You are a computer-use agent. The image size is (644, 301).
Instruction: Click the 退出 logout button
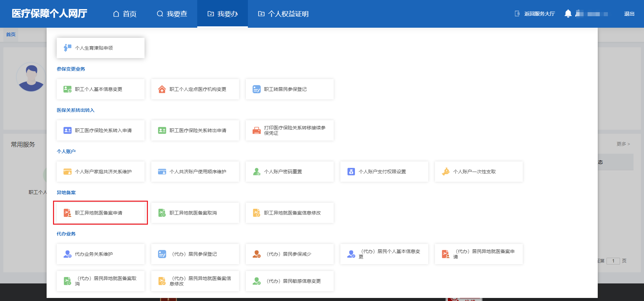click(629, 14)
